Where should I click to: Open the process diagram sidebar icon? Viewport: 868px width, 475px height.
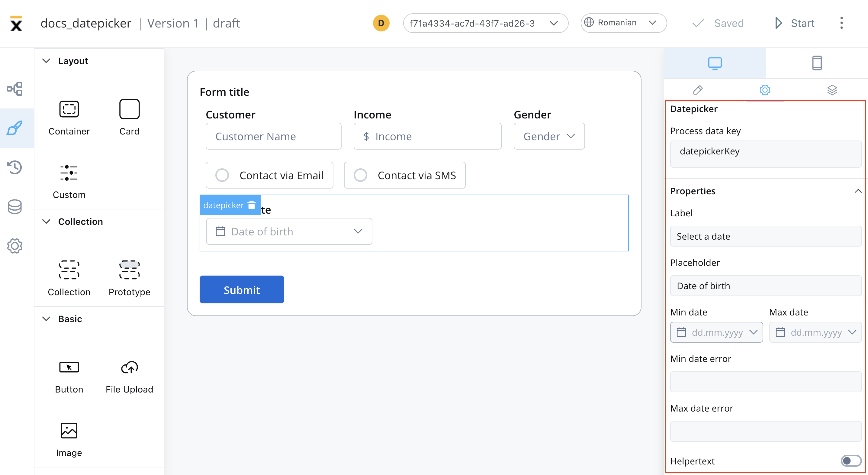15,89
